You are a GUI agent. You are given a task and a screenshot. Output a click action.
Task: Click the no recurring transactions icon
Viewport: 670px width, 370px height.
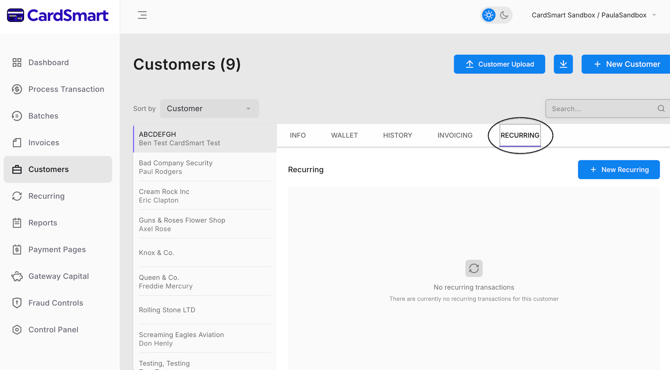pyautogui.click(x=474, y=268)
